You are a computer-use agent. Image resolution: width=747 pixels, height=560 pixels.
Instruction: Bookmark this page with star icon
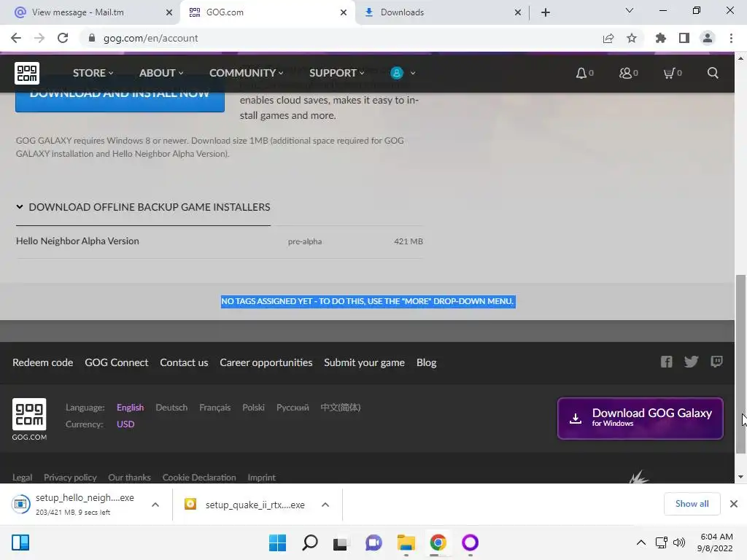click(x=632, y=38)
